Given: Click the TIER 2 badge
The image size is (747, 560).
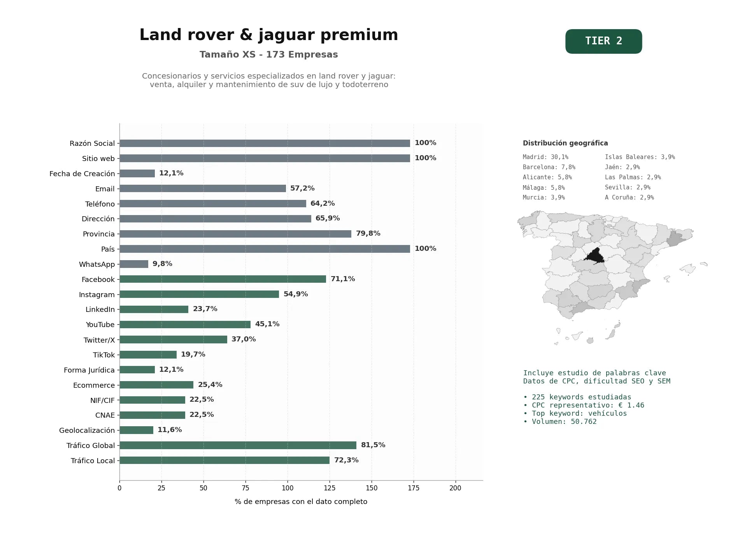Looking at the screenshot, I should point(603,41).
